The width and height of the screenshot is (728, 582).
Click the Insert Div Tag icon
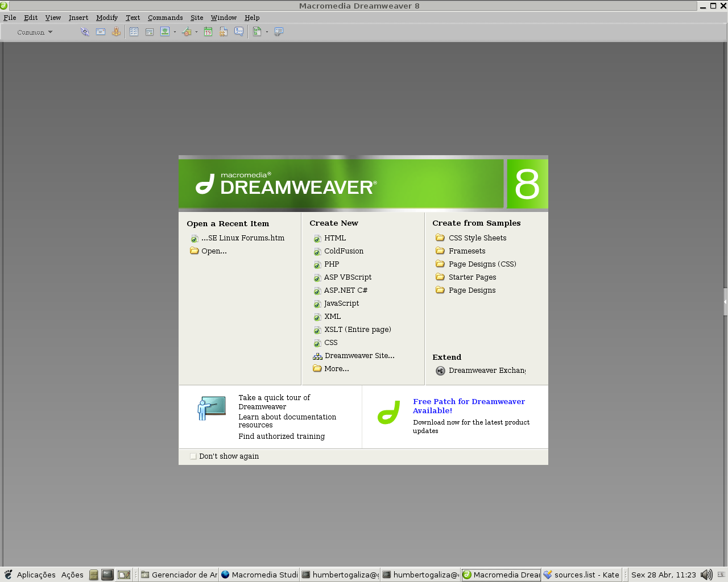point(150,32)
